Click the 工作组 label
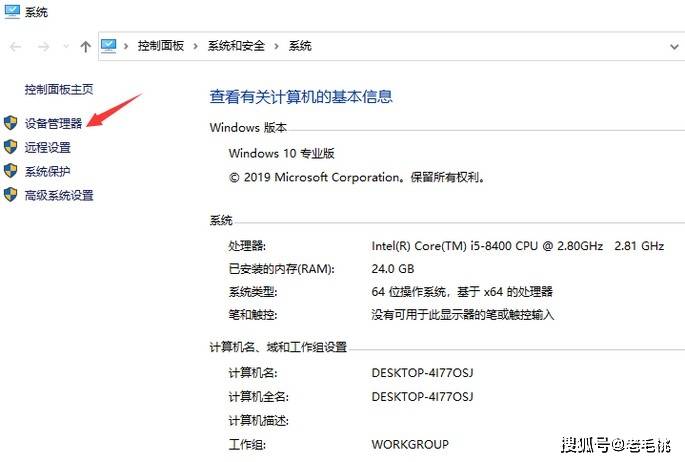This screenshot has height=462, width=685. (247, 445)
